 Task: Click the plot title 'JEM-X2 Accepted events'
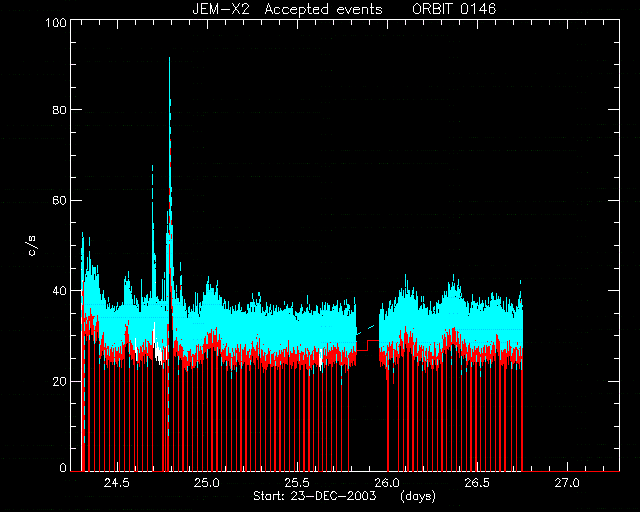pyautogui.click(x=287, y=9)
